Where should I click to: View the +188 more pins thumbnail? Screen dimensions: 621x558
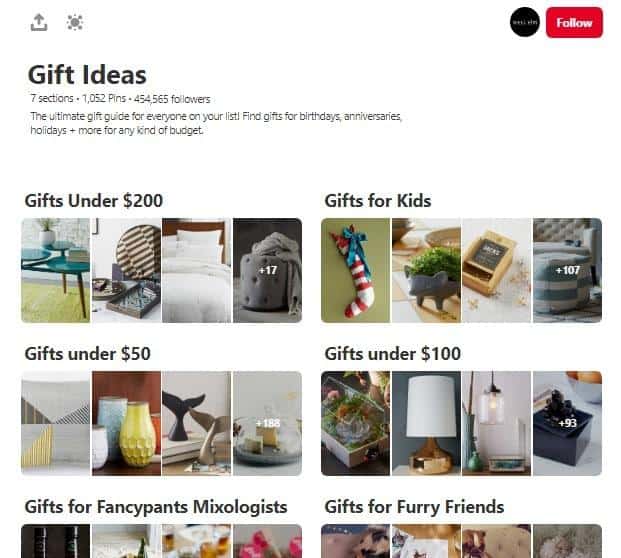267,423
